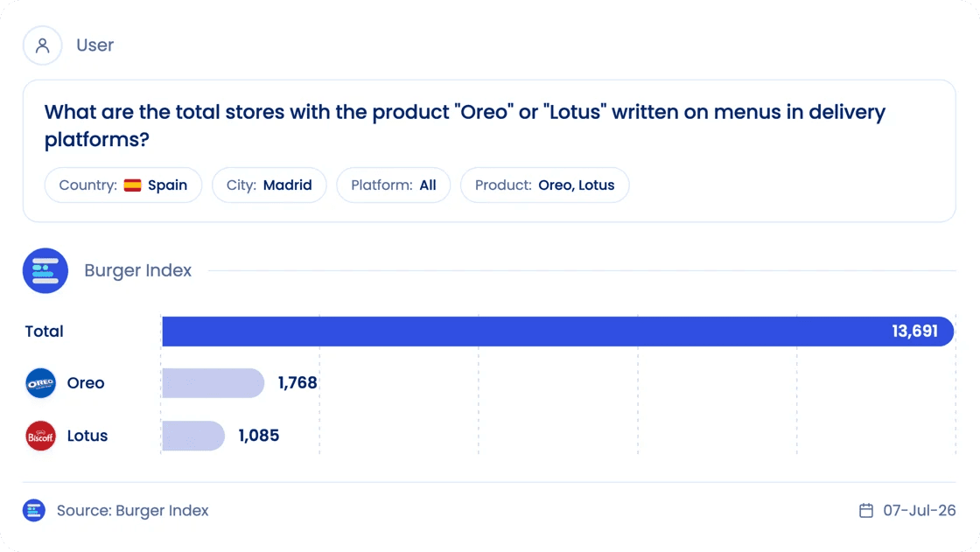Click the Oreo brand logo
The height and width of the screenshot is (552, 980).
pyautogui.click(x=40, y=383)
